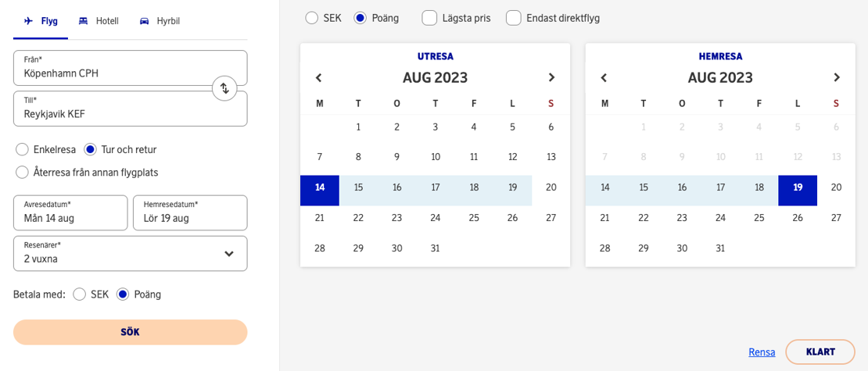This screenshot has height=371, width=868.
Task: Go to next month in Hemresa calendar
Action: (x=837, y=77)
